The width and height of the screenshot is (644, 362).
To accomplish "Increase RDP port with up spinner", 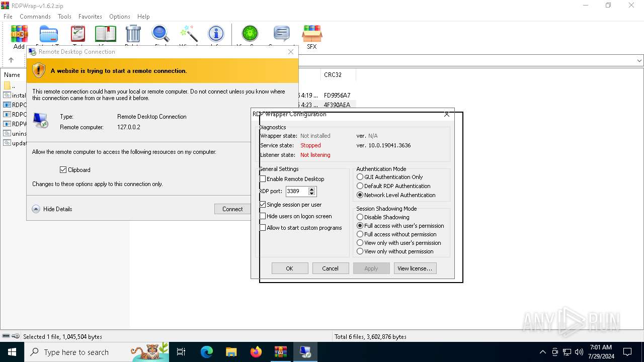I will point(312,189).
